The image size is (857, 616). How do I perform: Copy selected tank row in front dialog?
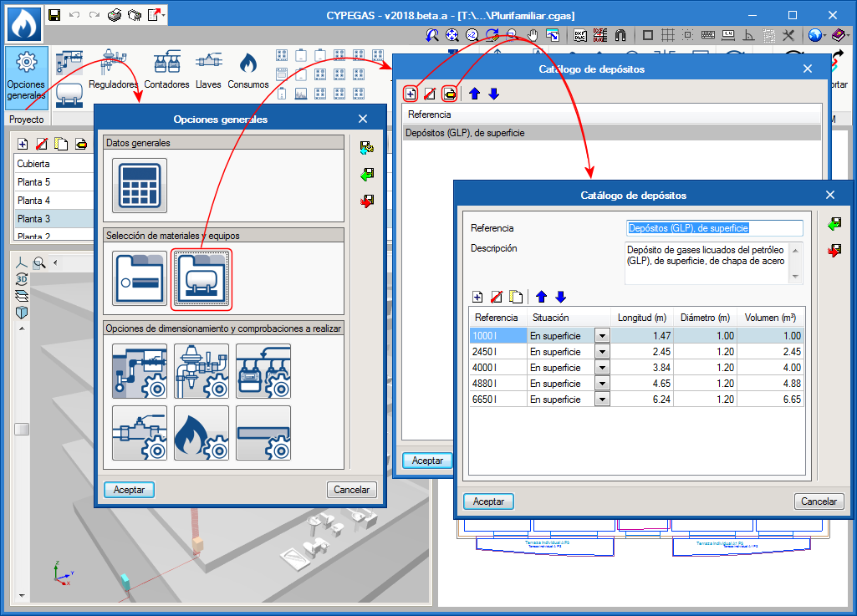[516, 297]
